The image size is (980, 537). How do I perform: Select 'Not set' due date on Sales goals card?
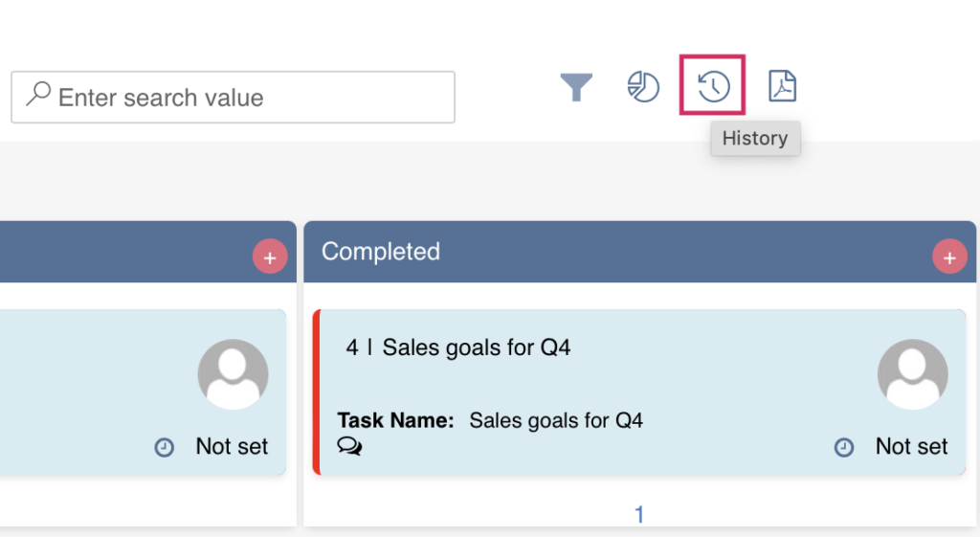pyautogui.click(x=911, y=446)
